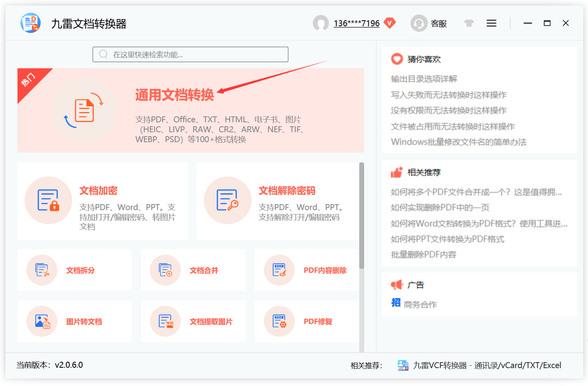The width and height of the screenshot is (588, 386).
Task: Open link 如何实现删除PDF中的一页
Action: (440, 207)
